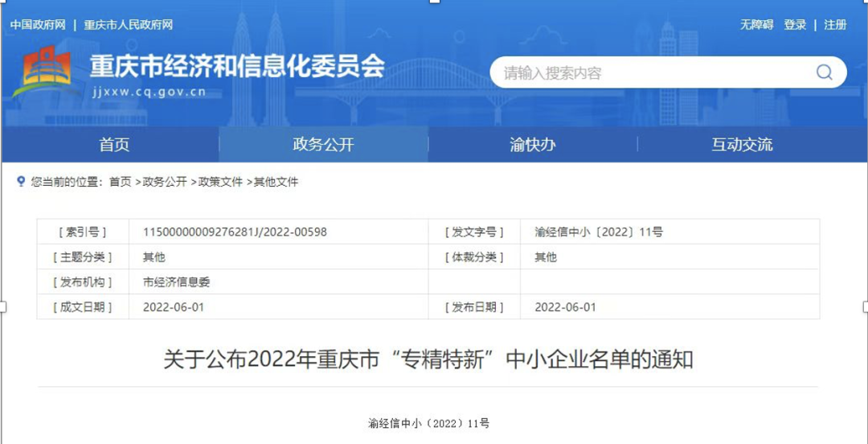This screenshot has width=868, height=444.
Task: Click the search magnifier icon
Action: pos(824,72)
